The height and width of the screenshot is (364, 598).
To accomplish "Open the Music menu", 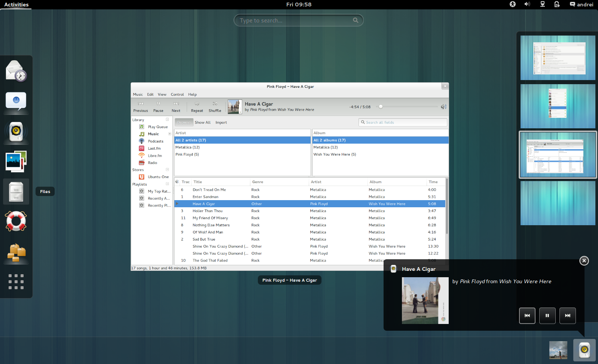I will pyautogui.click(x=138, y=95).
